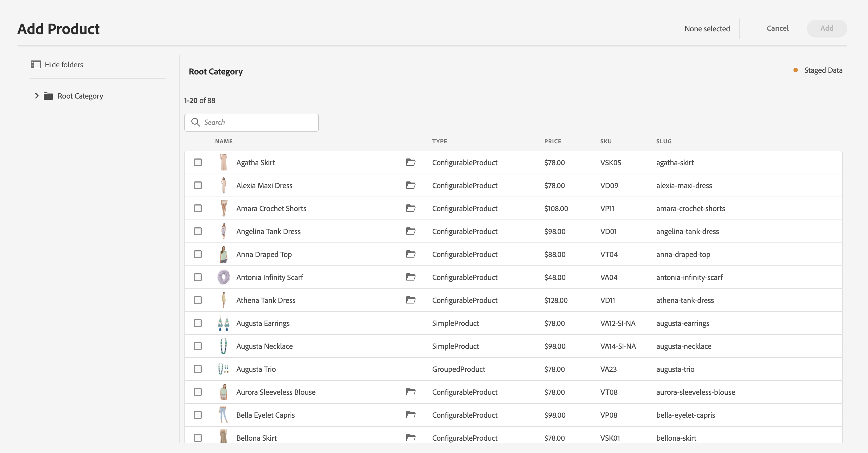This screenshot has width=868, height=453.
Task: Click the Augusta Necklace thumbnail
Action: 223,346
